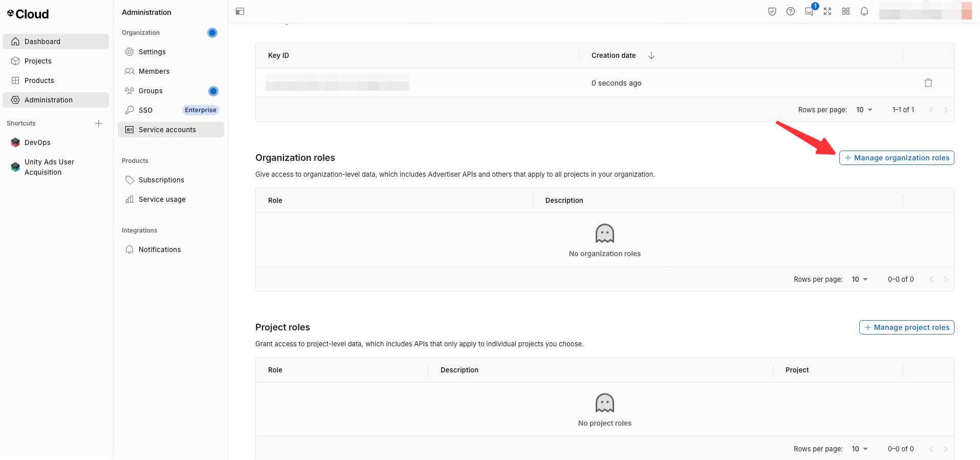Open the Members page

pos(171,71)
